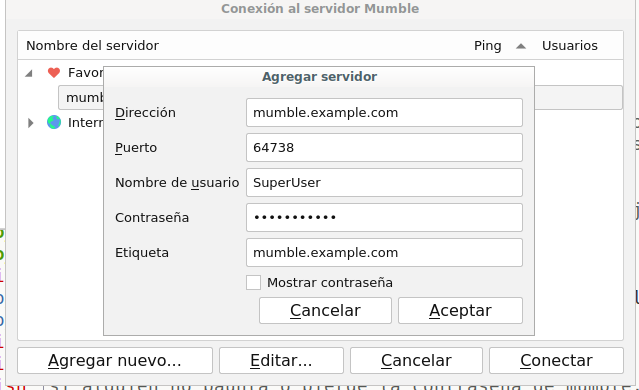
Task: Click the Mostrar contraseña label text
Action: coord(330,283)
